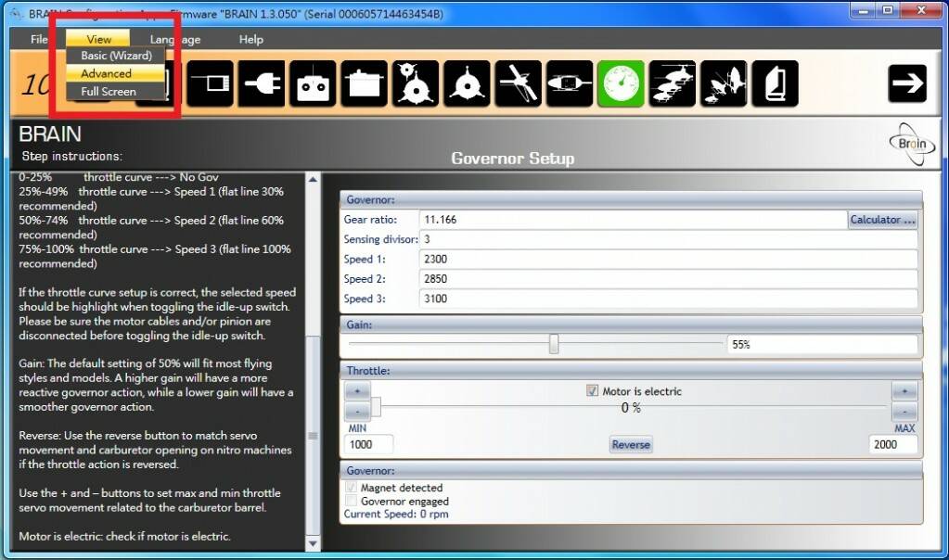Decrease MIN throttle with minus button
The image size is (949, 560).
[357, 412]
